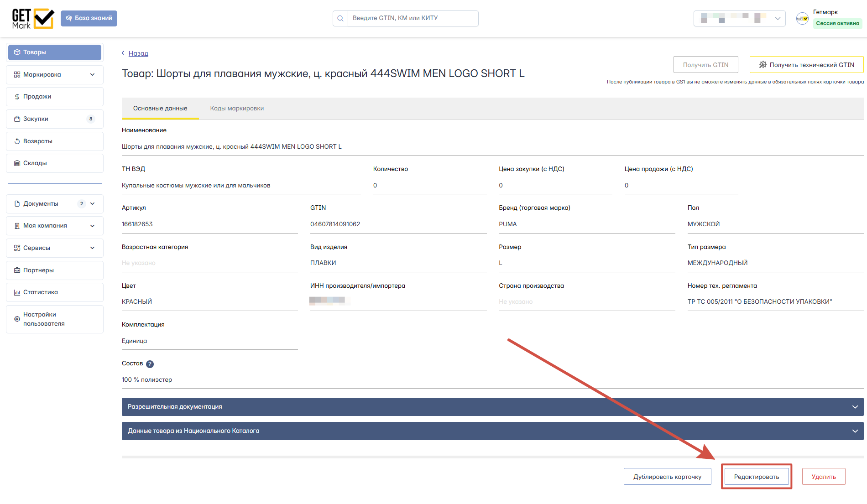Open the База знаний knowledge base

click(89, 18)
